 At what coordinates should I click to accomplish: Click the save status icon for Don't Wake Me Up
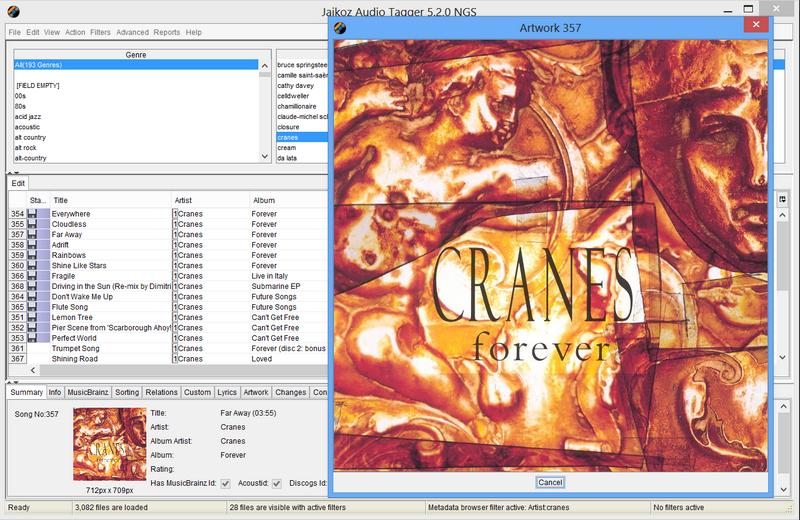(x=32, y=296)
